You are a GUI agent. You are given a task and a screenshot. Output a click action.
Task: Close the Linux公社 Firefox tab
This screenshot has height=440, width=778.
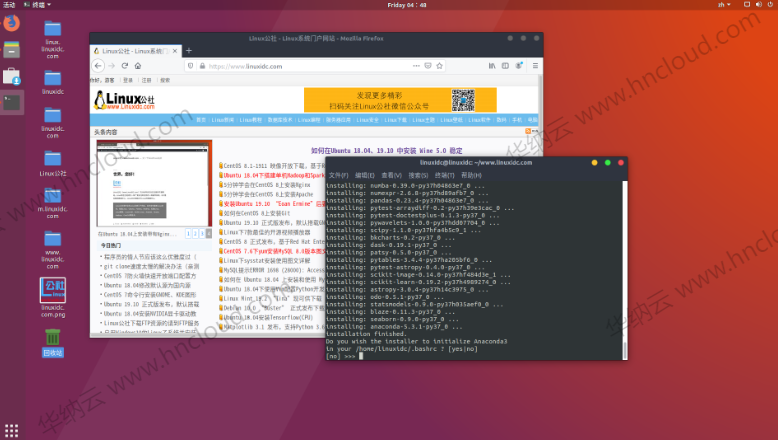pos(175,51)
